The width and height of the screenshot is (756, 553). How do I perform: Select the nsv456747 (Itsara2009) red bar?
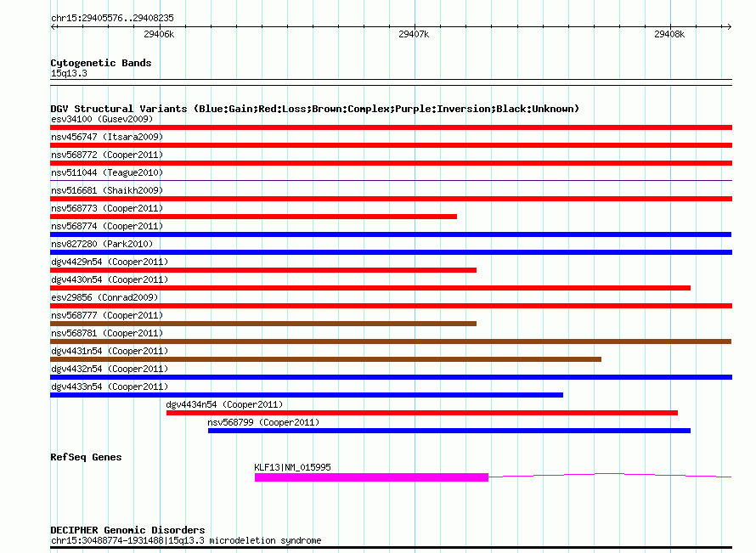(x=391, y=145)
